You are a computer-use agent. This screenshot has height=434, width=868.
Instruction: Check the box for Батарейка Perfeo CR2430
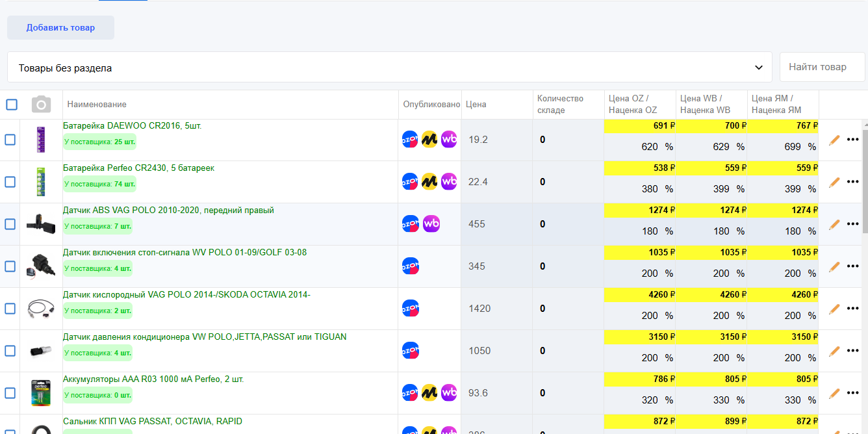click(10, 182)
